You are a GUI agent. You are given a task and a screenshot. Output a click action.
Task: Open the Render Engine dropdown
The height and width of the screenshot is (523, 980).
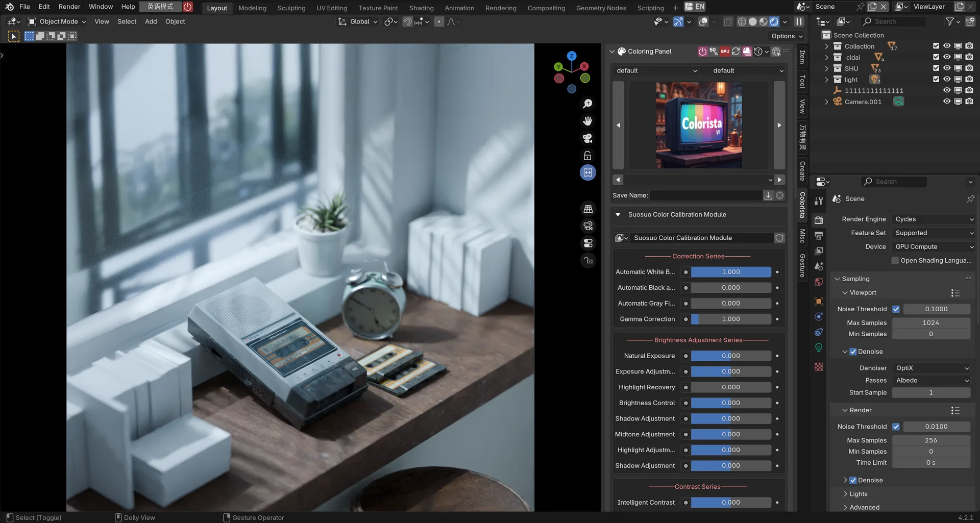pyautogui.click(x=933, y=219)
